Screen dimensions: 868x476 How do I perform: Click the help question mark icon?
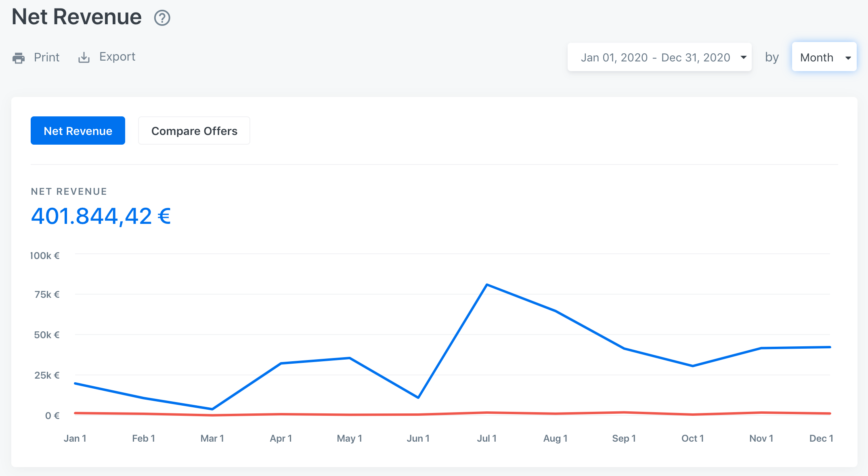click(162, 18)
